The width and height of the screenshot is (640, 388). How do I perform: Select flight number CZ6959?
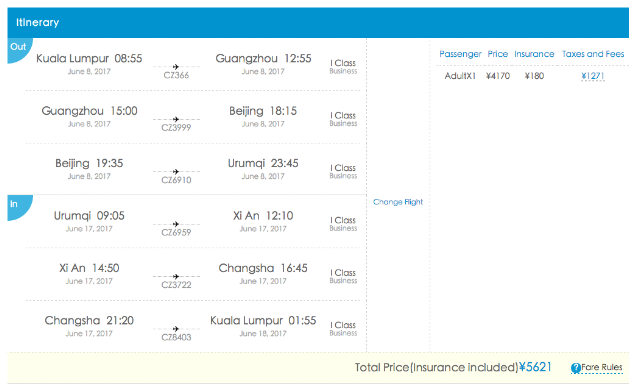pyautogui.click(x=176, y=233)
